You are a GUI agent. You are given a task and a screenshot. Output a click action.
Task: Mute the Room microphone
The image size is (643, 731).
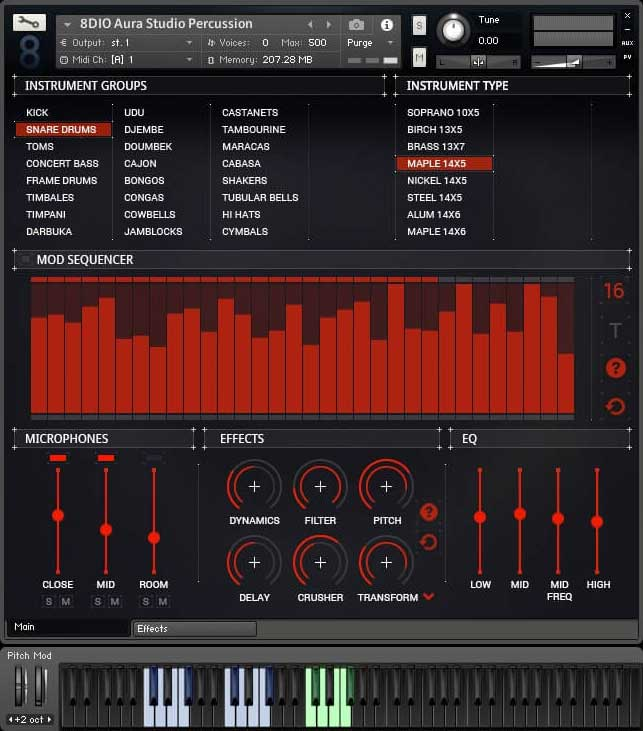[x=162, y=601]
